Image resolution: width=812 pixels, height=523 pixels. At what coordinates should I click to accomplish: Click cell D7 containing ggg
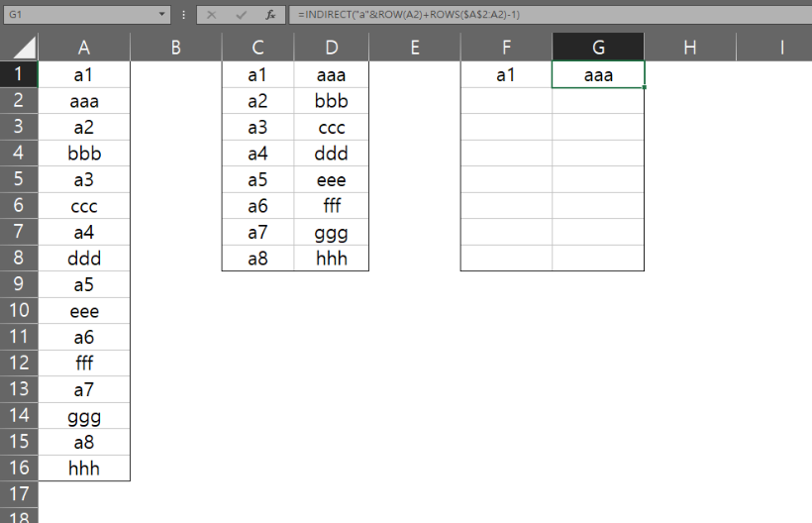pyautogui.click(x=332, y=232)
